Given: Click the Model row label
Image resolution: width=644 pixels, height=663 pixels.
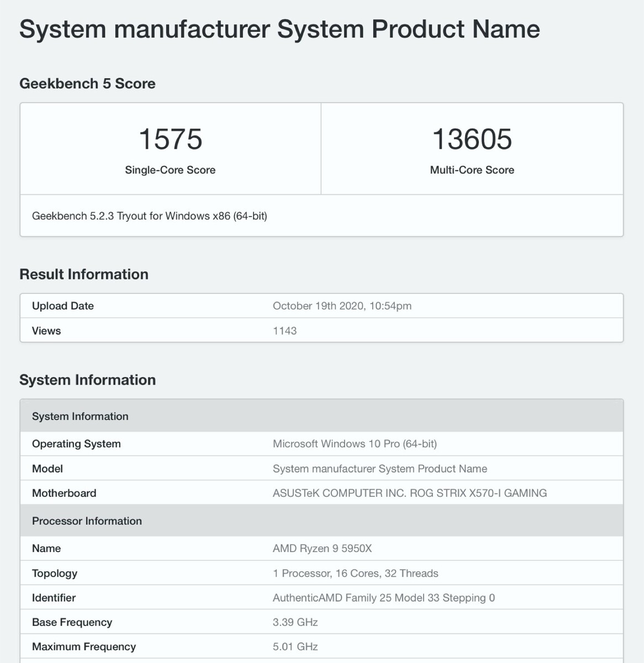Looking at the screenshot, I should tap(47, 469).
